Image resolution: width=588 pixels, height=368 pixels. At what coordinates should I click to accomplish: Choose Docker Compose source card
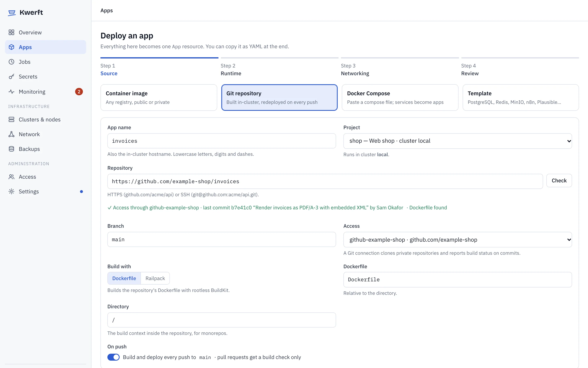pos(400,98)
